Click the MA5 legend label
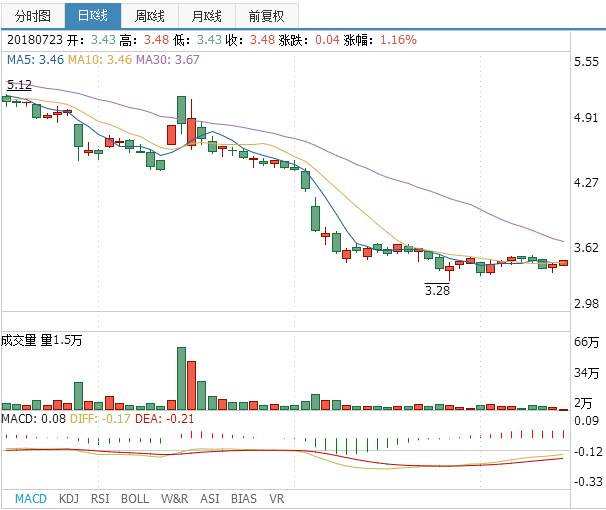Viewport: 606px width, 510px height. pyautogui.click(x=35, y=60)
